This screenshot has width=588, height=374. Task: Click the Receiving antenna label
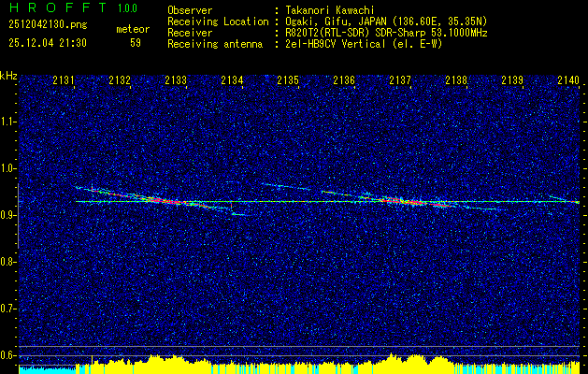pyautogui.click(x=215, y=44)
